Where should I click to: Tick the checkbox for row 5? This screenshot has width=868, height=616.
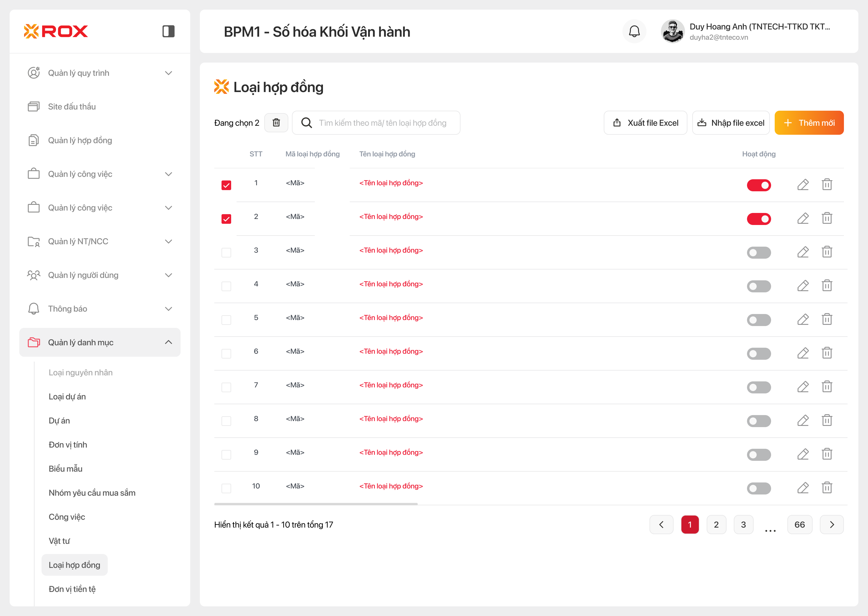(226, 320)
